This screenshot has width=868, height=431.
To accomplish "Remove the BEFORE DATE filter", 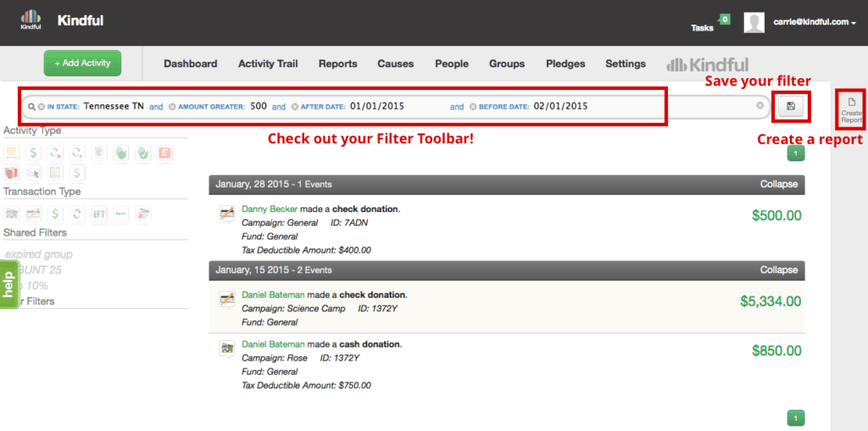I will pyautogui.click(x=473, y=106).
